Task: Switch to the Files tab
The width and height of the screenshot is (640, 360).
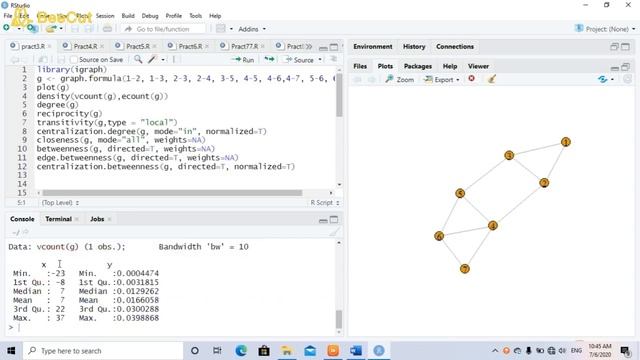Action: pyautogui.click(x=360, y=66)
